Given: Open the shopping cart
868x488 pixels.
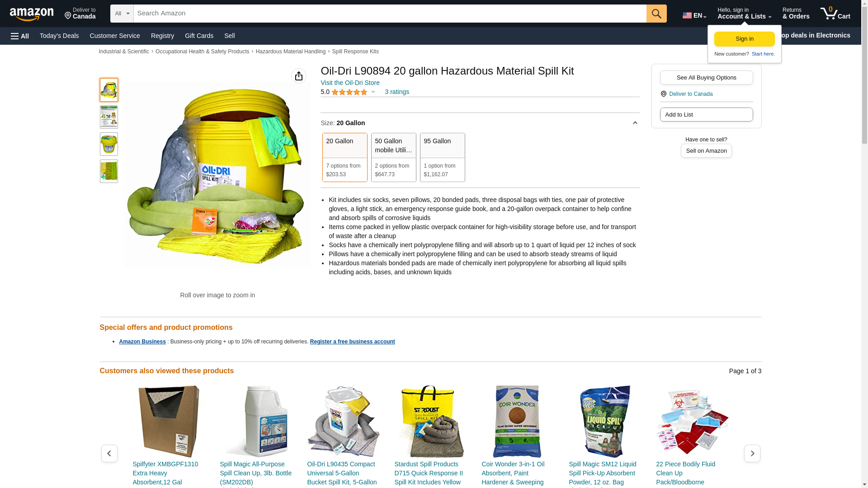Looking at the screenshot, I should tap(835, 14).
